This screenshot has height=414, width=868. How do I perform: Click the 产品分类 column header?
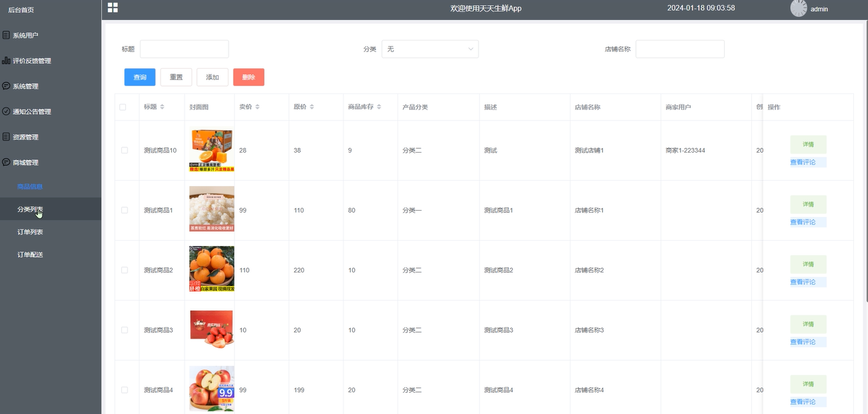415,107
